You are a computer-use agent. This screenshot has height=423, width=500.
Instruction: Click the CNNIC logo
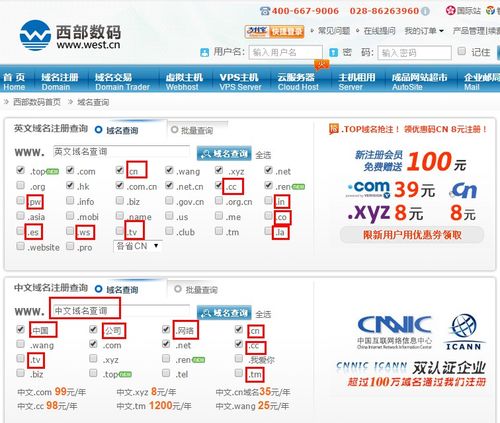(x=395, y=332)
